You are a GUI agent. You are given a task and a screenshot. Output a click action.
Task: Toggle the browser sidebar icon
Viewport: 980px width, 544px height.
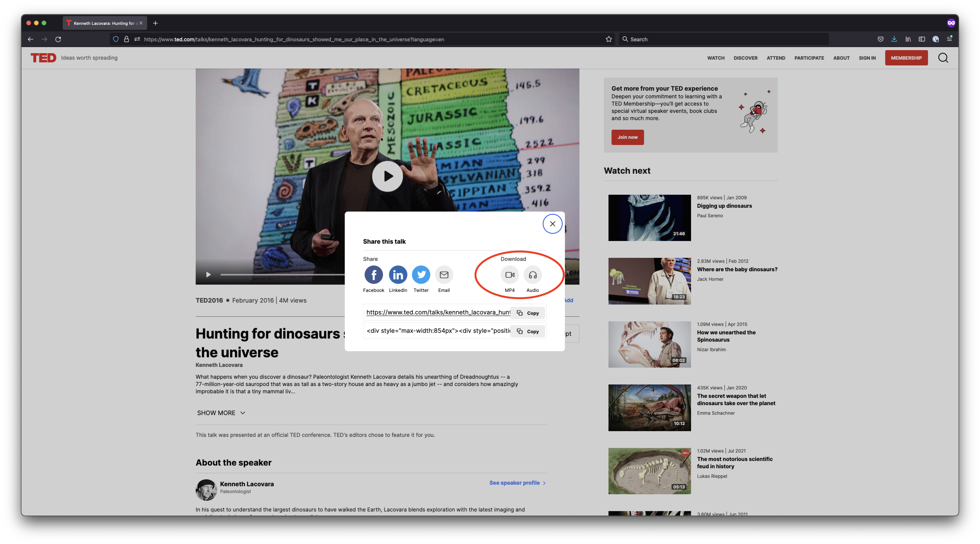[922, 39]
